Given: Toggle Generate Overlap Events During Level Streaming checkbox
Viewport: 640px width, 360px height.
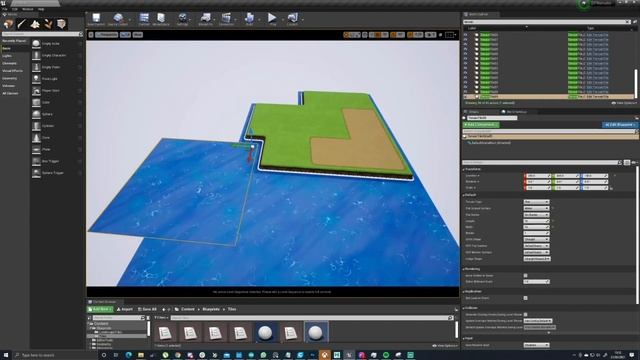Looking at the screenshot, I should point(525,315).
